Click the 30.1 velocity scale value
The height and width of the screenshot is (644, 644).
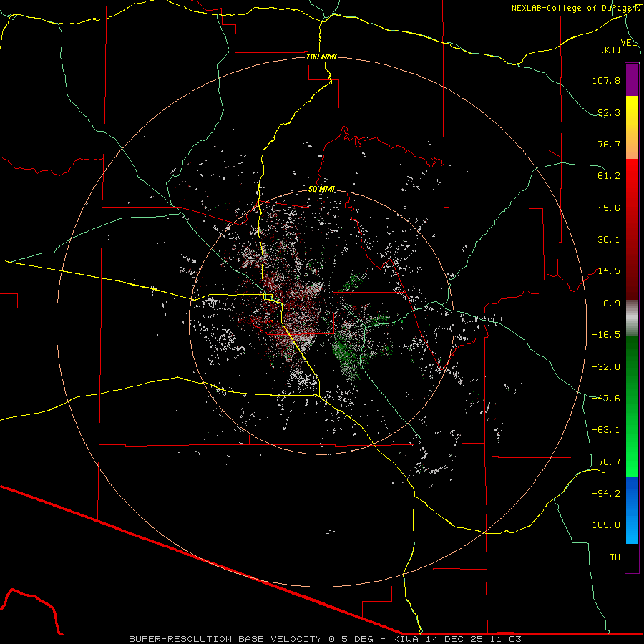pyautogui.click(x=609, y=240)
